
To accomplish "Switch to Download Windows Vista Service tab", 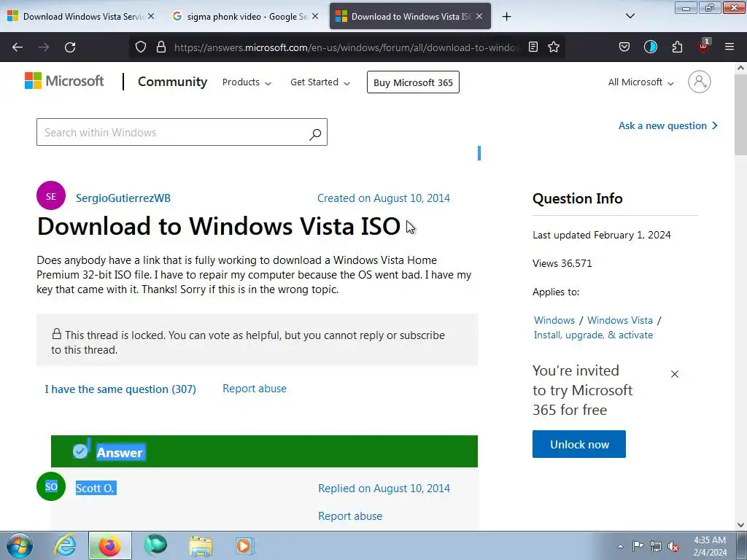I will tap(82, 16).
